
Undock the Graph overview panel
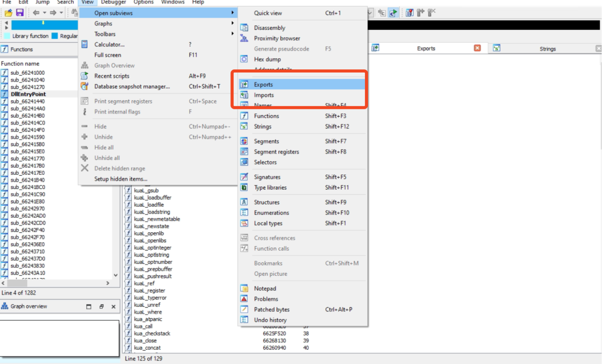coord(102,306)
